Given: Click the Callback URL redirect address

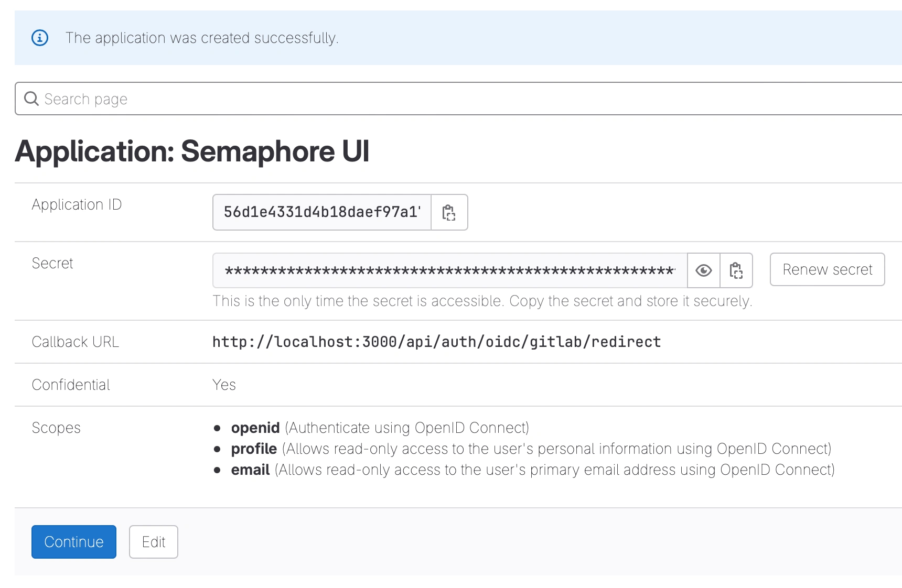Looking at the screenshot, I should (436, 342).
